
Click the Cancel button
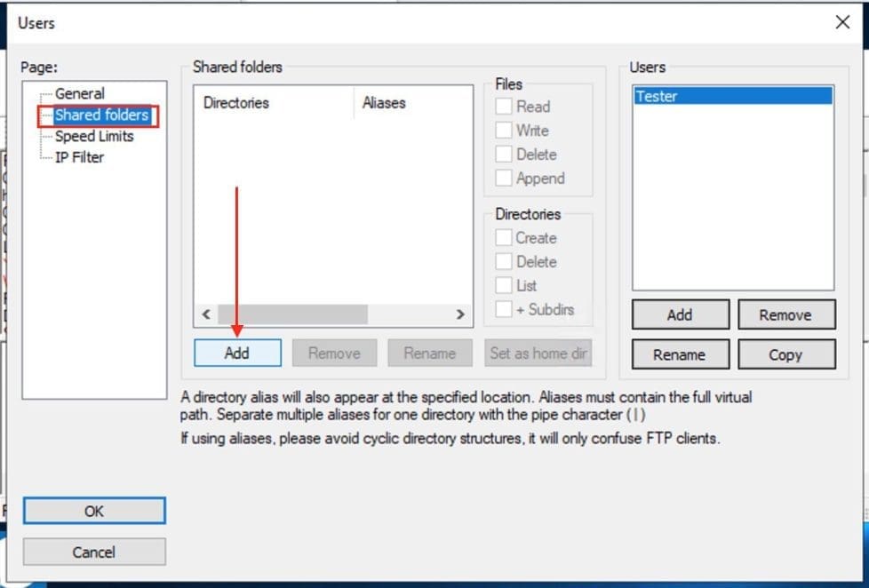pos(94,552)
